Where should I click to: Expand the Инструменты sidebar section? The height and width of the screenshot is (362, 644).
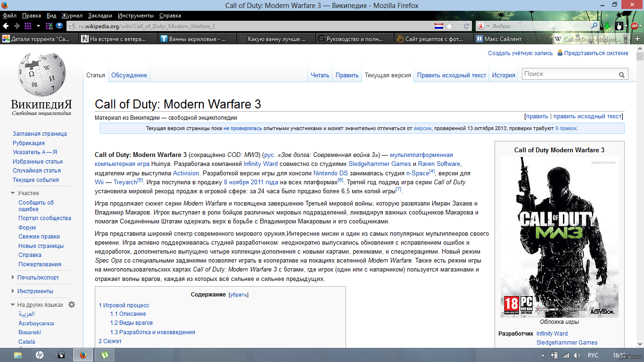point(13,291)
